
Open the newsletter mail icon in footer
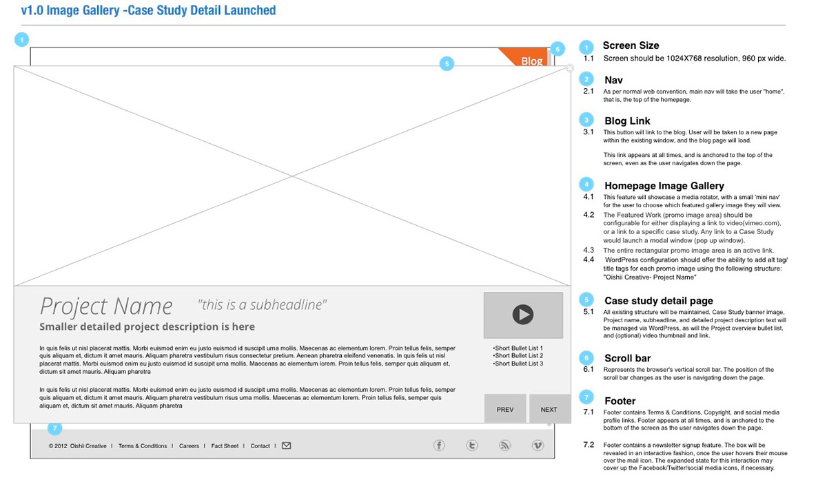tap(287, 445)
